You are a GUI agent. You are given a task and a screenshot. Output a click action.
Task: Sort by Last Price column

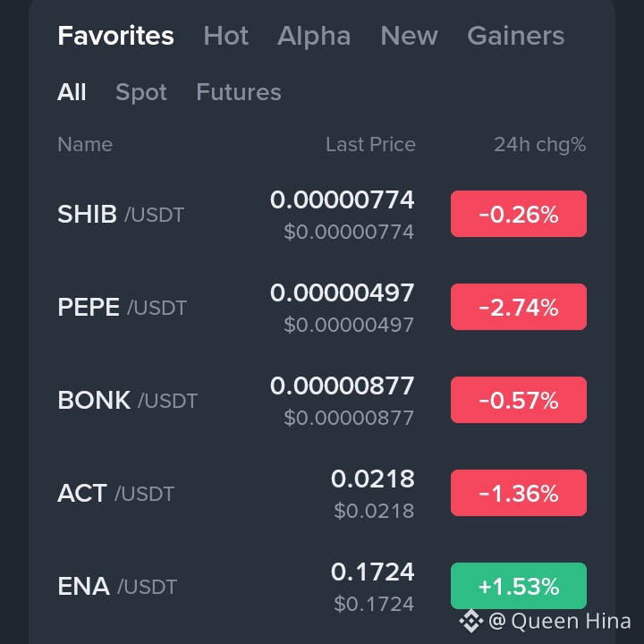[370, 145]
